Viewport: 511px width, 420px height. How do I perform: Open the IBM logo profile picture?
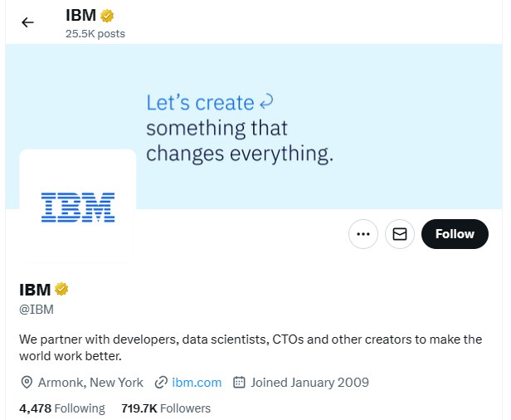click(x=78, y=207)
